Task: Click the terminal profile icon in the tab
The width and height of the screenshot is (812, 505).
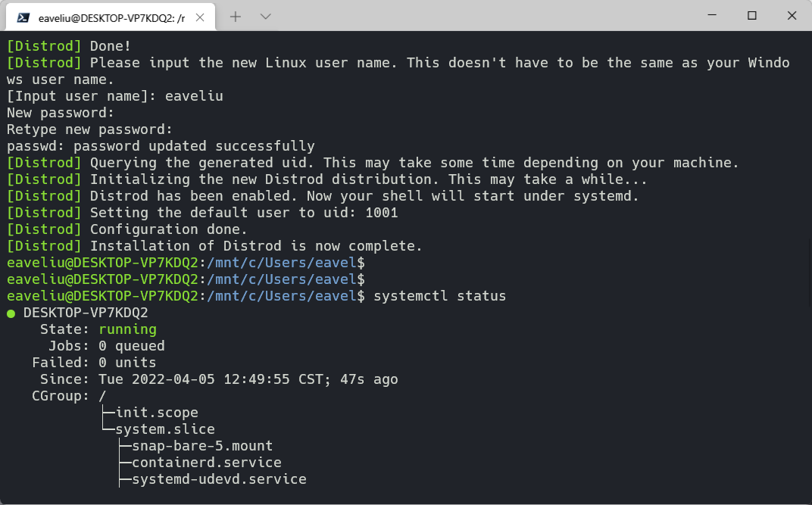Action: [x=23, y=17]
